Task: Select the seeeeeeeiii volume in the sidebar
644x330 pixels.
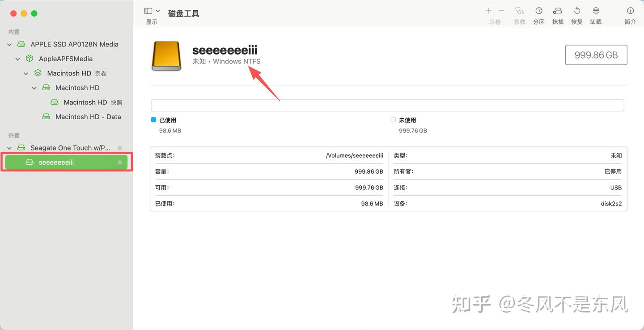Action: pyautogui.click(x=66, y=162)
